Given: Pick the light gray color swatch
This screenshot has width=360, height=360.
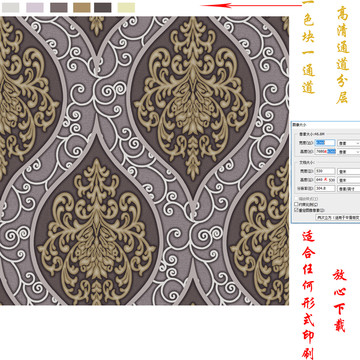Looking at the screenshot, I should (10, 7).
